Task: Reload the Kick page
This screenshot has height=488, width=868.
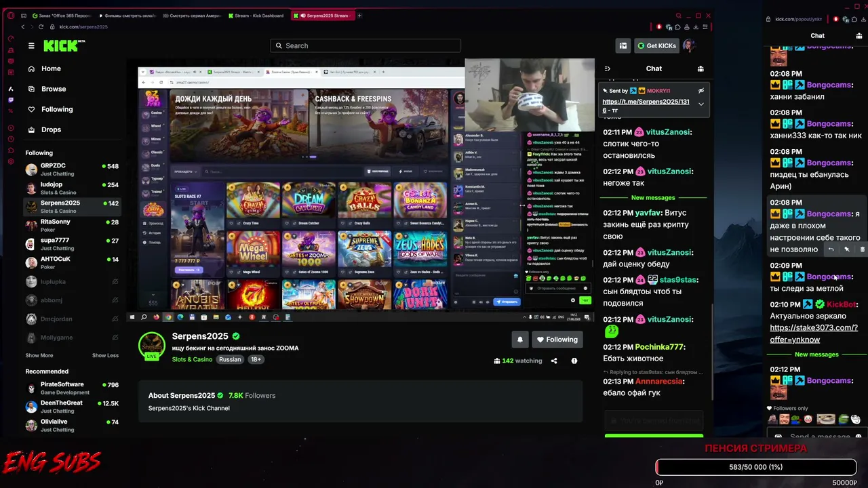Action: 41,26
